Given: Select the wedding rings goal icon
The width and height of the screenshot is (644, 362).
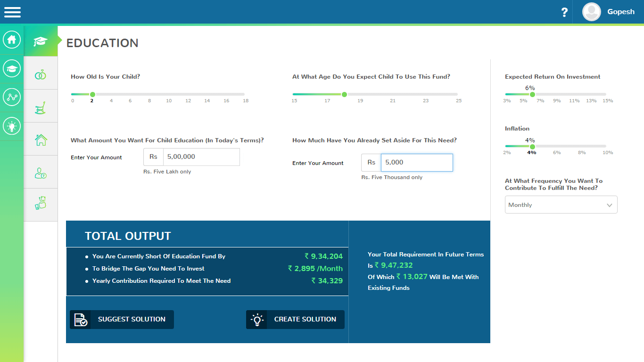Looking at the screenshot, I should pyautogui.click(x=41, y=74).
